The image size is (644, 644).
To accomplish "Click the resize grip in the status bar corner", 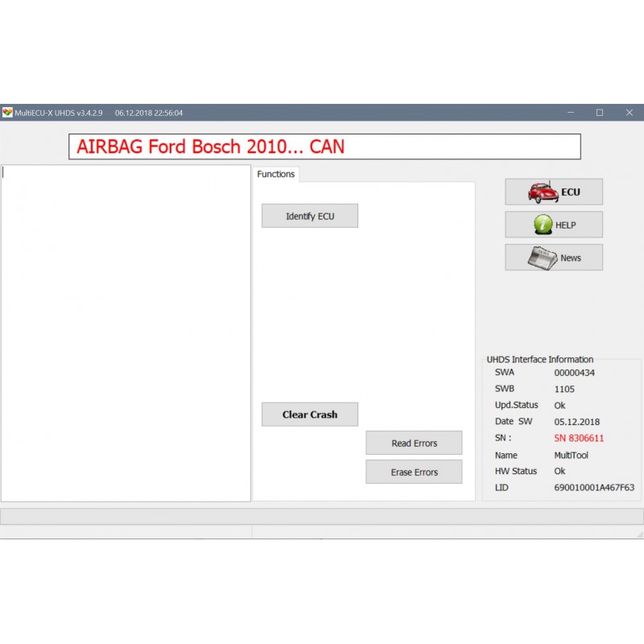I will 640,535.
